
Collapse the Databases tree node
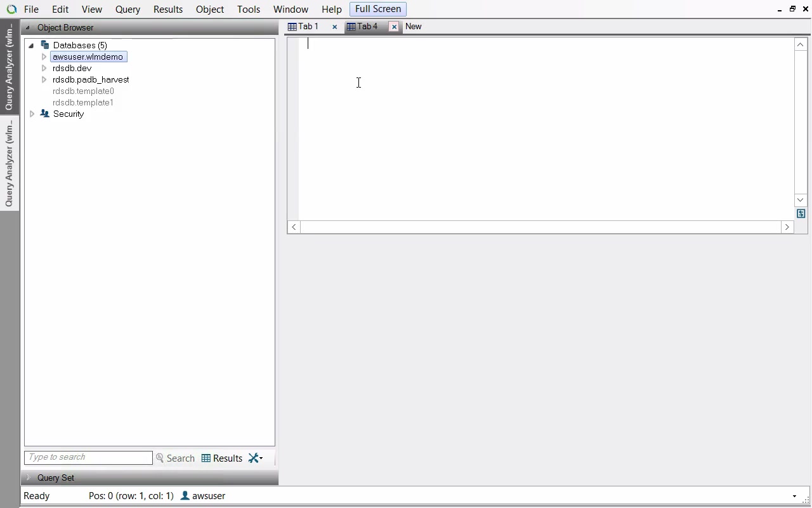click(x=31, y=46)
